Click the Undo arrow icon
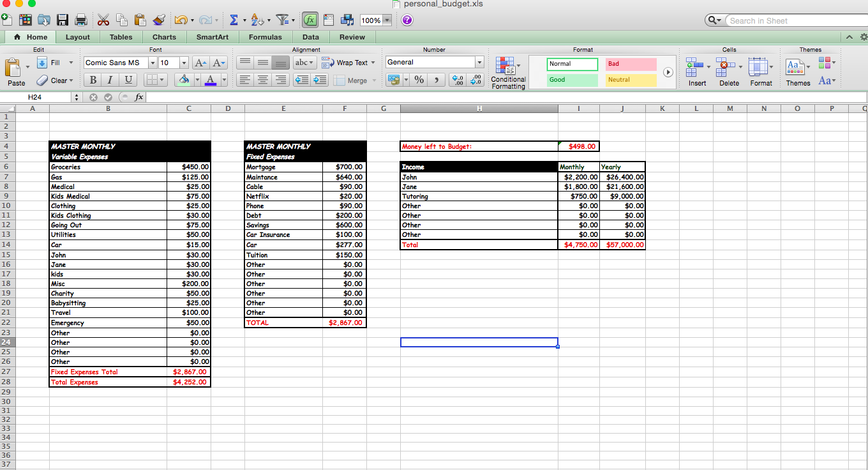The height and width of the screenshot is (470, 868). point(181,20)
